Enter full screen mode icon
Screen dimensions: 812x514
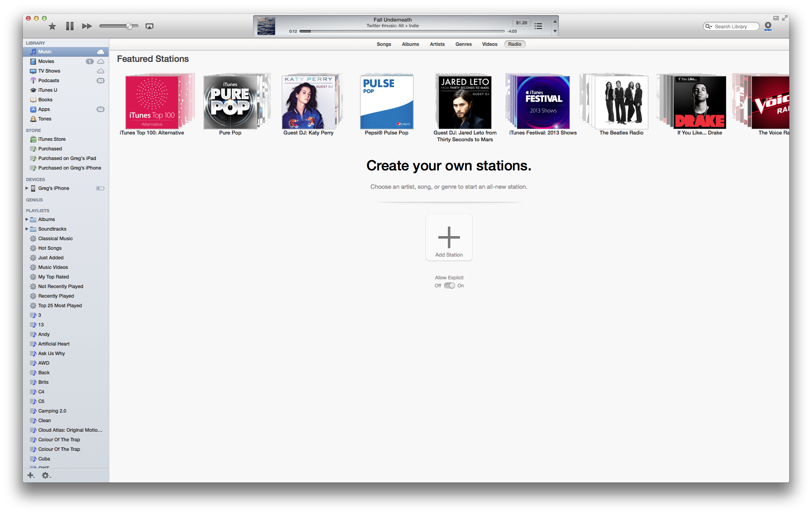785,18
